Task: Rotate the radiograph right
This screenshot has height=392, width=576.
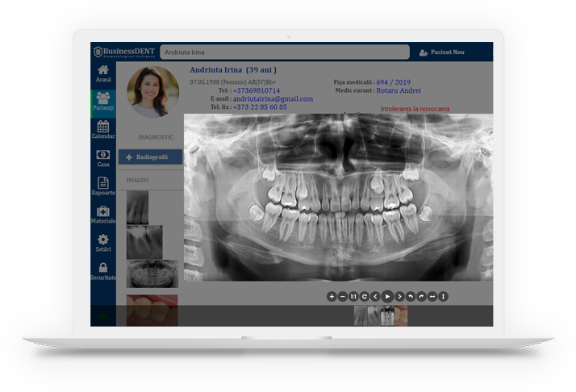Action: (x=421, y=297)
